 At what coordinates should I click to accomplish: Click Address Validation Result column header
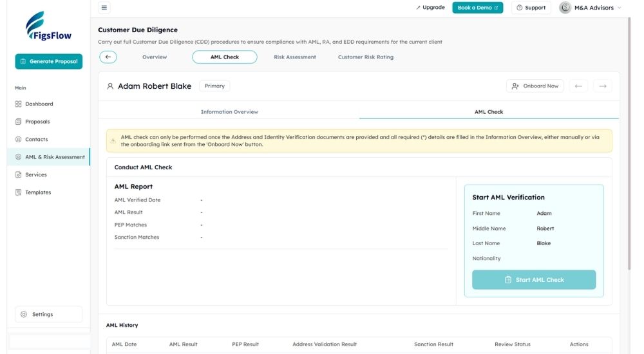(x=325, y=344)
